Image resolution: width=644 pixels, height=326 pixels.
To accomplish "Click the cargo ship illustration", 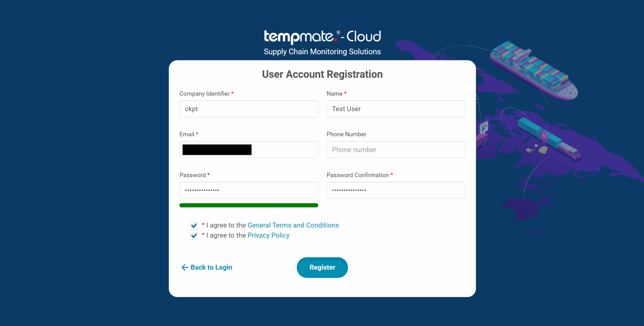I will click(x=534, y=70).
